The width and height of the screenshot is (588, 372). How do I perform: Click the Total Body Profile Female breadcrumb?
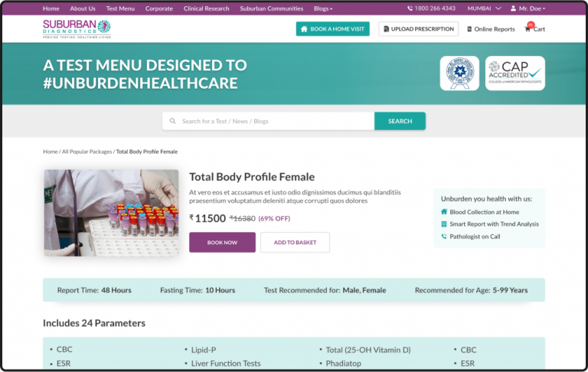[147, 152]
